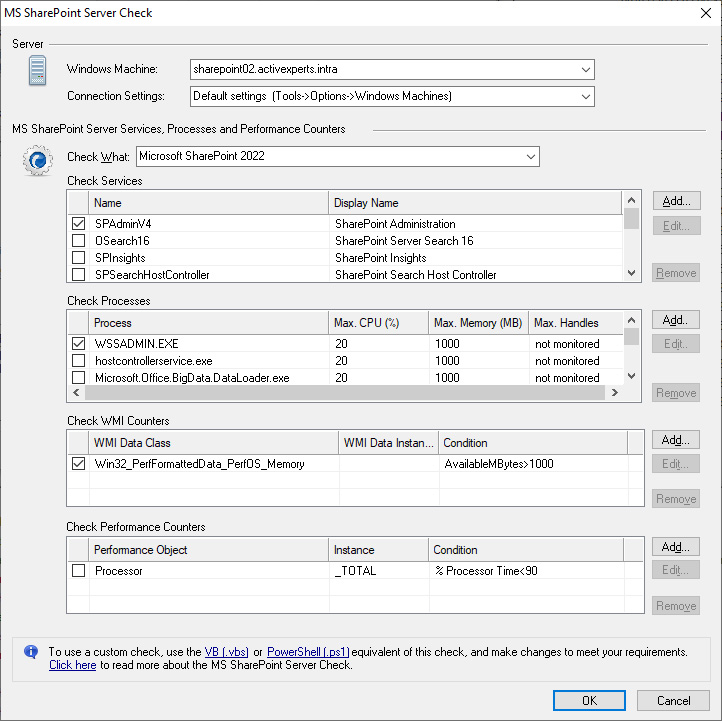Toggle the WSSADMIN.EXE process checkbox
722x721 pixels.
[79, 344]
